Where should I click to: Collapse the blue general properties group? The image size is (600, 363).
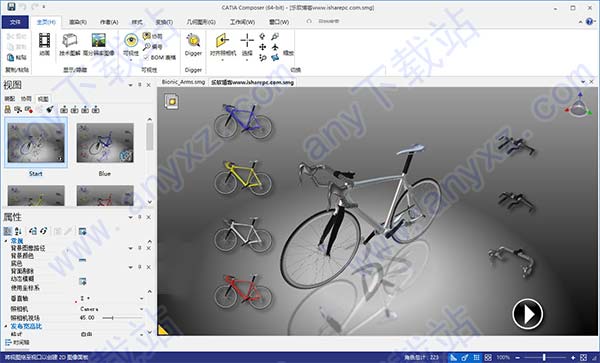tap(6, 241)
